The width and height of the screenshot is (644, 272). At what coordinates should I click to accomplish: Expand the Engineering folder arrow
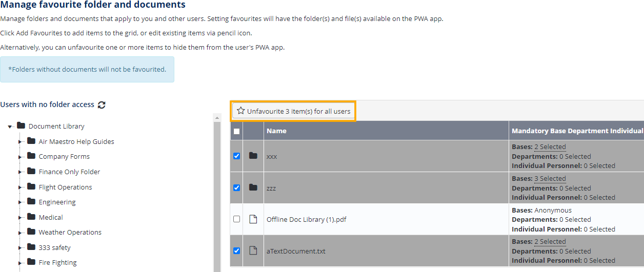[21, 202]
